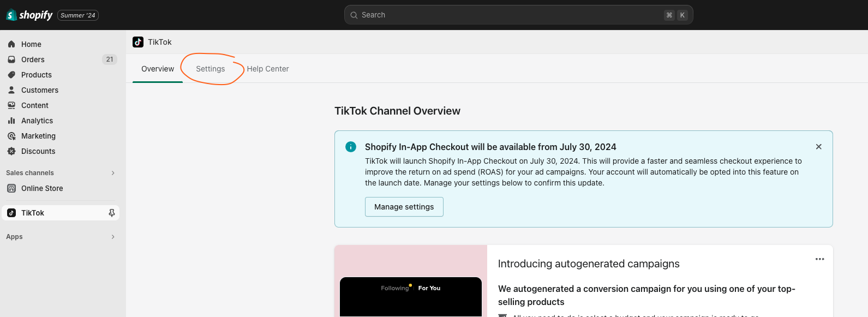Open the Customers section
The image size is (868, 317).
[39, 90]
